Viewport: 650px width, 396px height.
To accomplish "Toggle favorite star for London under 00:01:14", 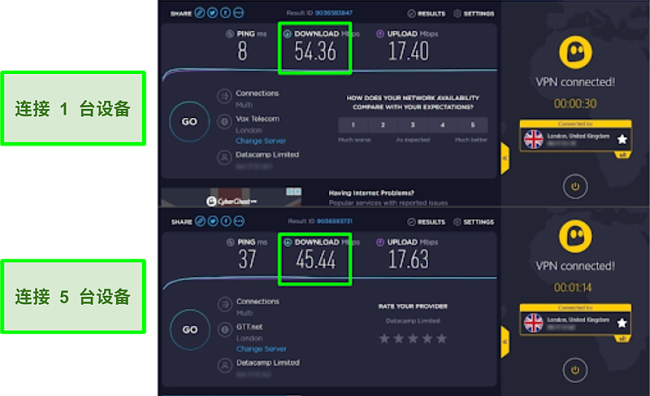I will click(x=622, y=323).
